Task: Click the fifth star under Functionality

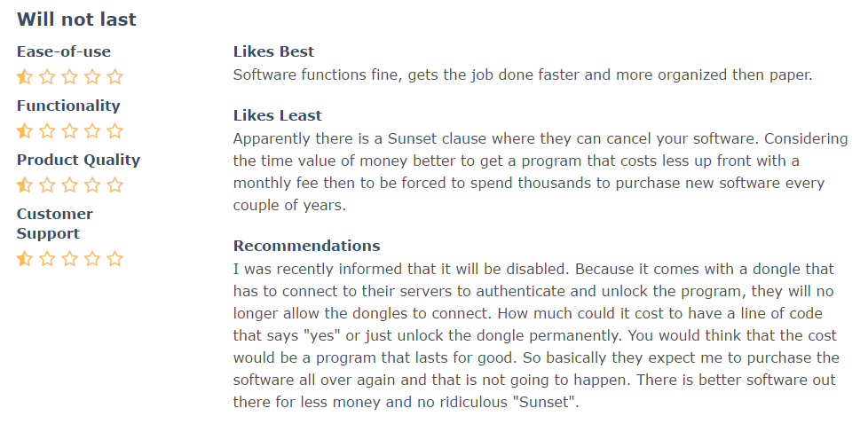Action: click(114, 130)
